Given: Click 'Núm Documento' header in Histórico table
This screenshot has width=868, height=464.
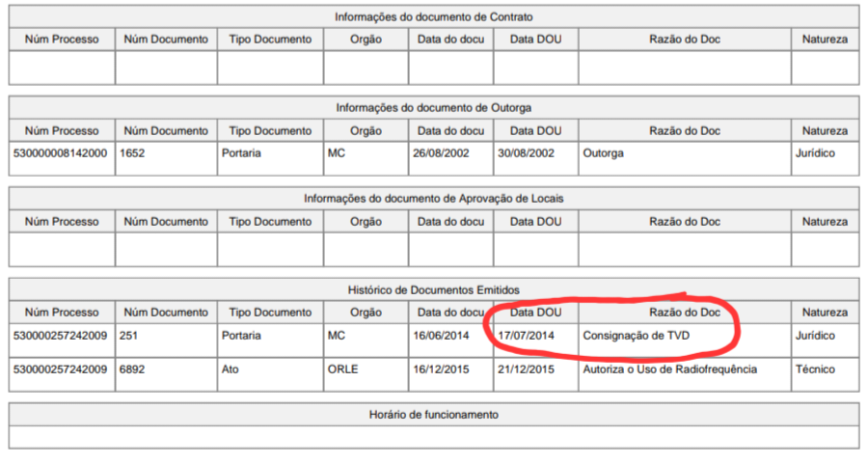Looking at the screenshot, I should pyautogui.click(x=166, y=313).
